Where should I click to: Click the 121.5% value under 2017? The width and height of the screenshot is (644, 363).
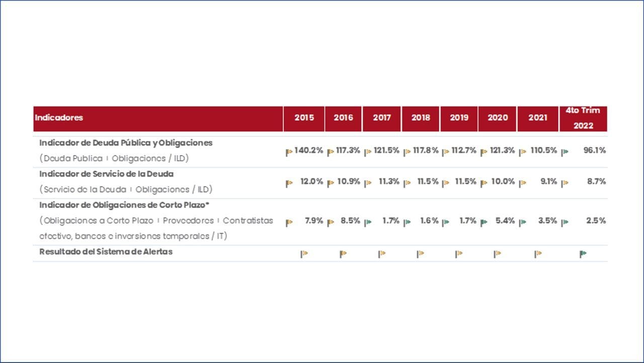[x=386, y=151]
